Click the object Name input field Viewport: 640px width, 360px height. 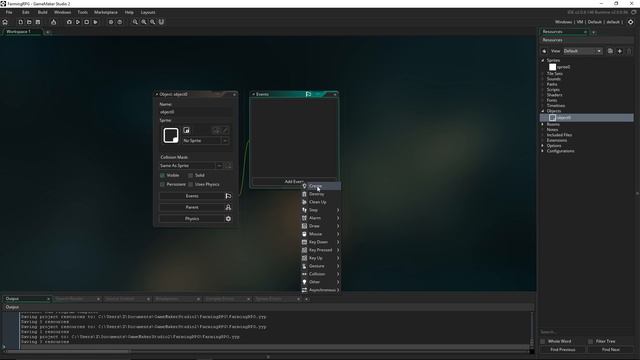[x=196, y=112]
